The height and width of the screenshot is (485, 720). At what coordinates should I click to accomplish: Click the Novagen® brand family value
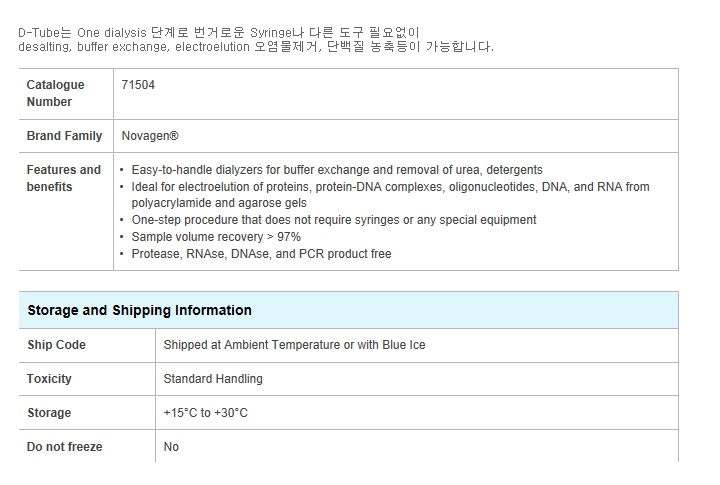point(150,136)
